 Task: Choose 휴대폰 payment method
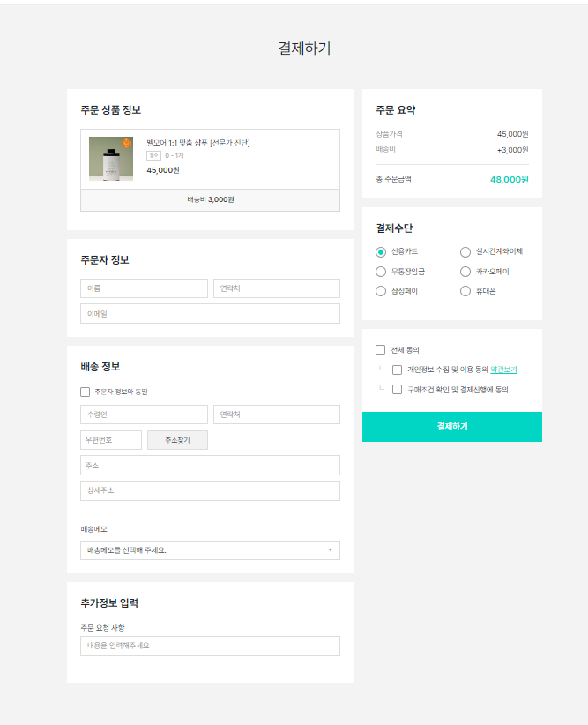pos(465,291)
